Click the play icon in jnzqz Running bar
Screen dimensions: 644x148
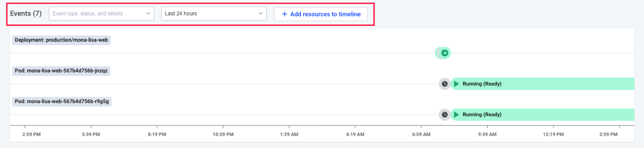point(456,84)
